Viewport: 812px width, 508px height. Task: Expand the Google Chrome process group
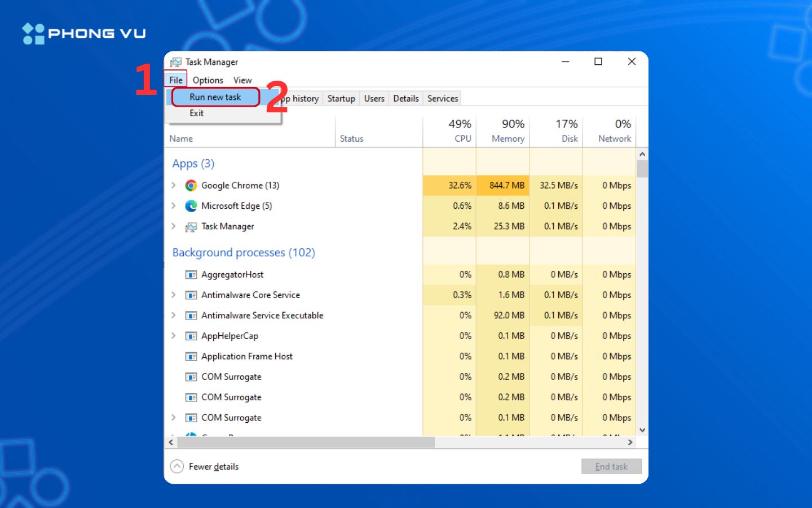click(174, 185)
